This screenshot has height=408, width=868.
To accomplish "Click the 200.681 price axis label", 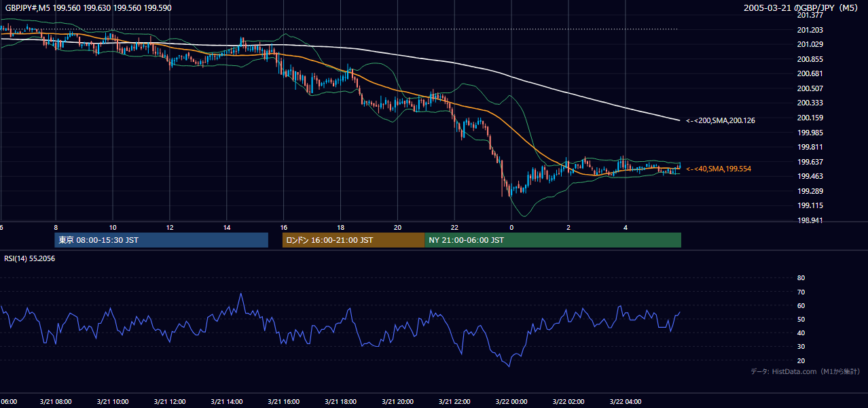I will click(810, 73).
